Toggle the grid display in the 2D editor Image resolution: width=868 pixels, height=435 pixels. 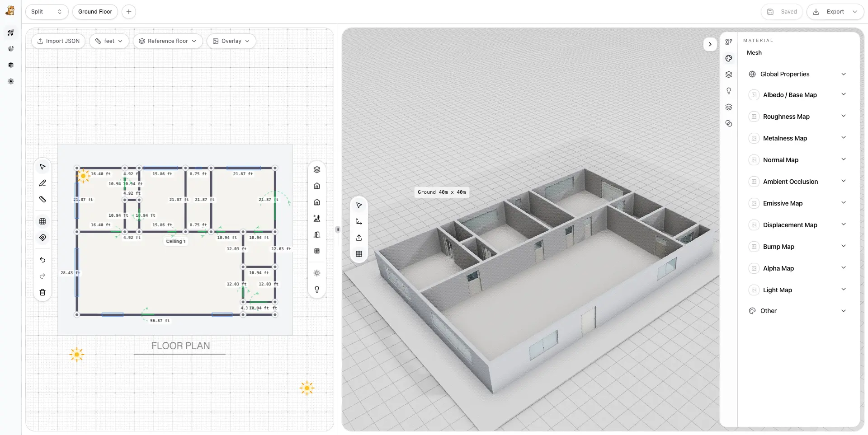pos(42,221)
